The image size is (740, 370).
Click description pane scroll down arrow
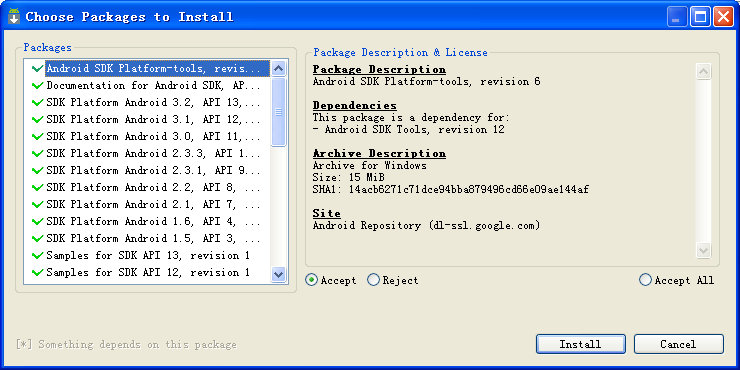point(704,250)
